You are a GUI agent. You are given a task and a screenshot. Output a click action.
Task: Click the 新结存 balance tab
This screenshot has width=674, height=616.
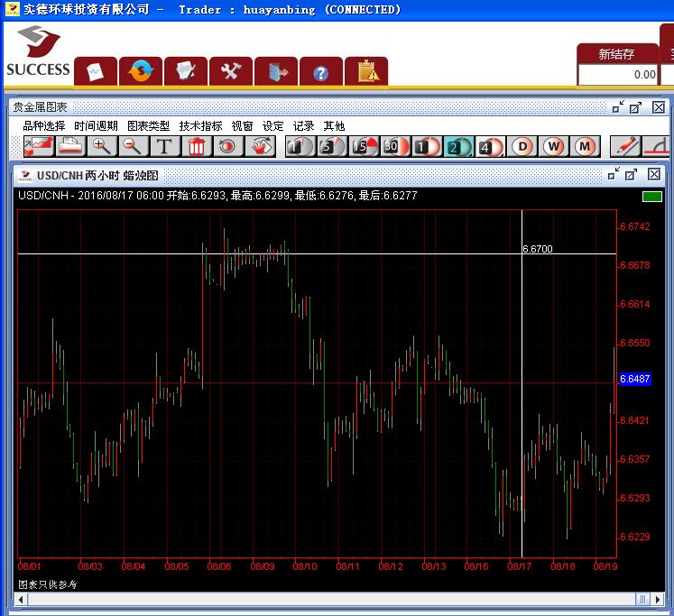[617, 54]
